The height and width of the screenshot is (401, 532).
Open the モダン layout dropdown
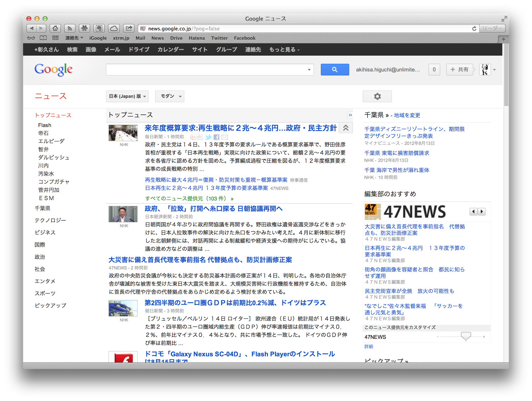[x=170, y=96]
